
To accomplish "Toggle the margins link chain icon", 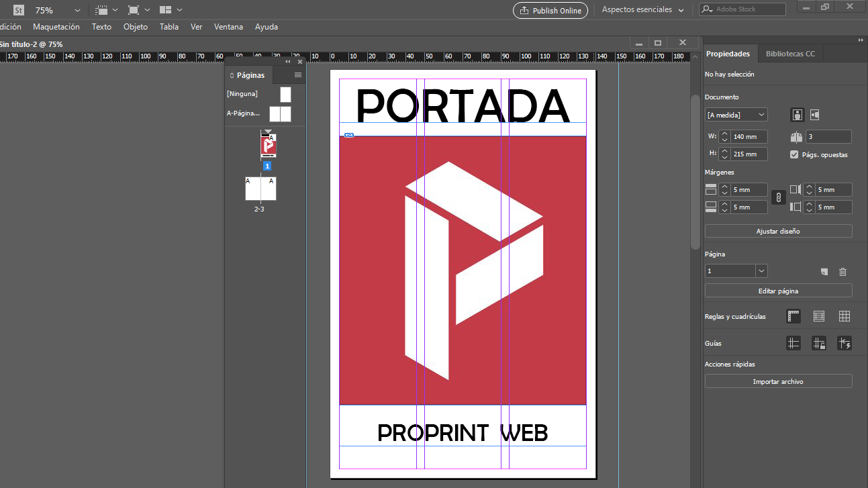I will point(778,198).
